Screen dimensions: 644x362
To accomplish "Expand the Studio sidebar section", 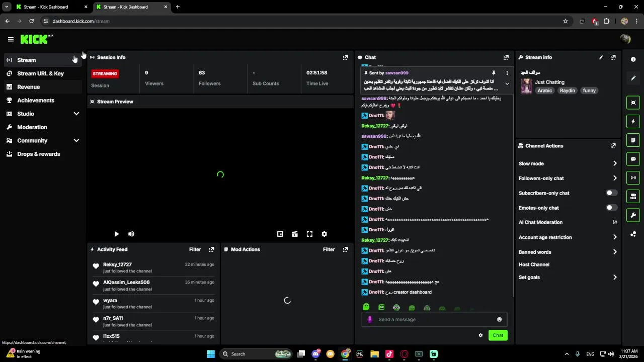I will pyautogui.click(x=76, y=114).
